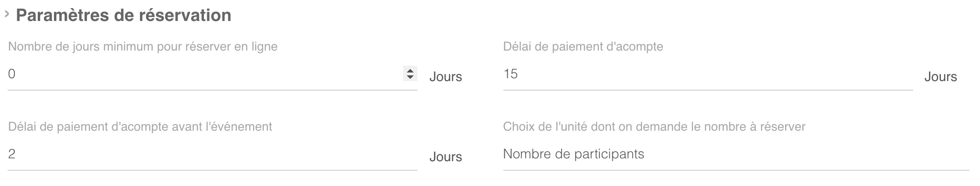The height and width of the screenshot is (186, 980).
Task: Place cursor on the value 2
Action: click(x=12, y=154)
